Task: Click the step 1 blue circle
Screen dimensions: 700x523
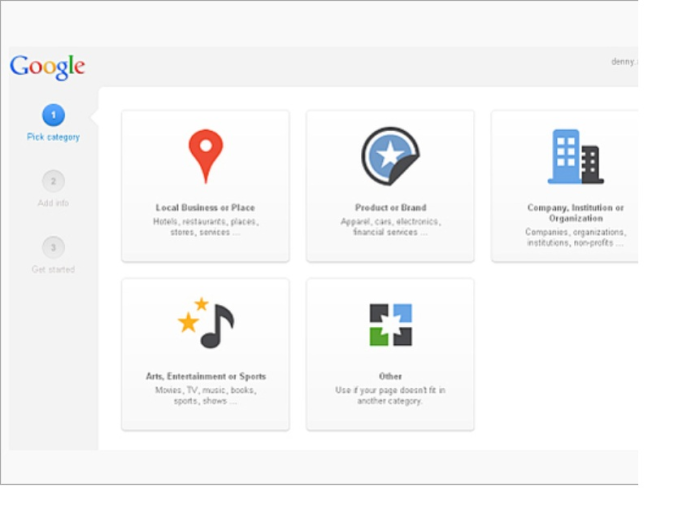Action: 53,115
